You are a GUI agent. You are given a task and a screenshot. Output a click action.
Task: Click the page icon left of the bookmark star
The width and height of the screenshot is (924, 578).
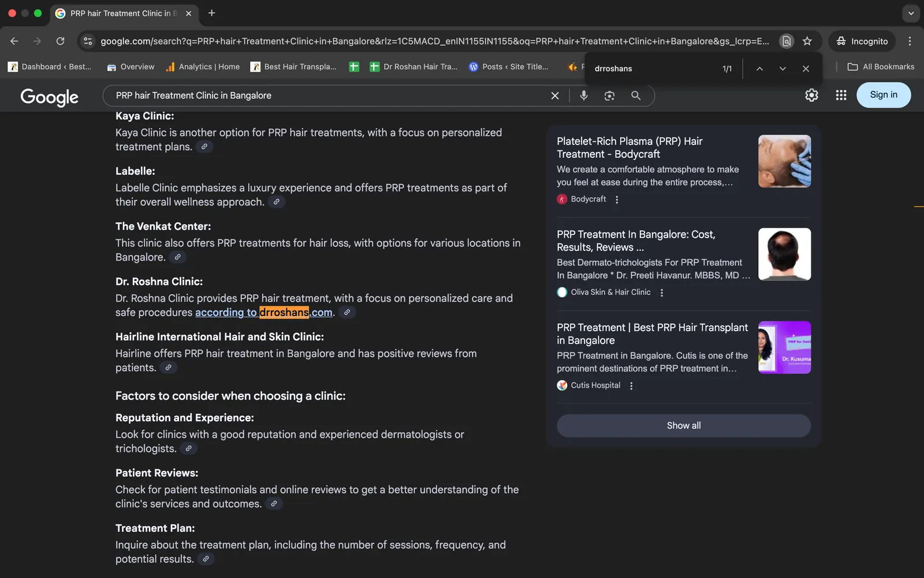786,41
